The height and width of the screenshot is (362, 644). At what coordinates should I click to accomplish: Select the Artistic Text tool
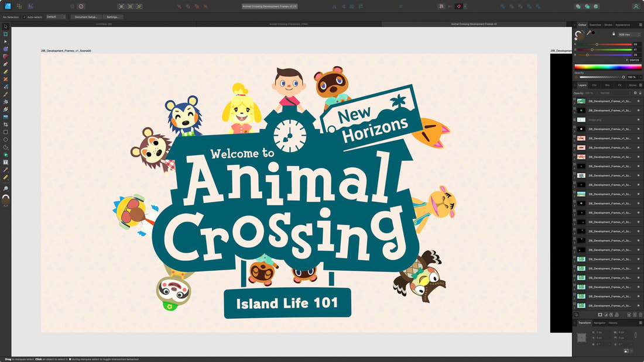pyautogui.click(x=5, y=162)
